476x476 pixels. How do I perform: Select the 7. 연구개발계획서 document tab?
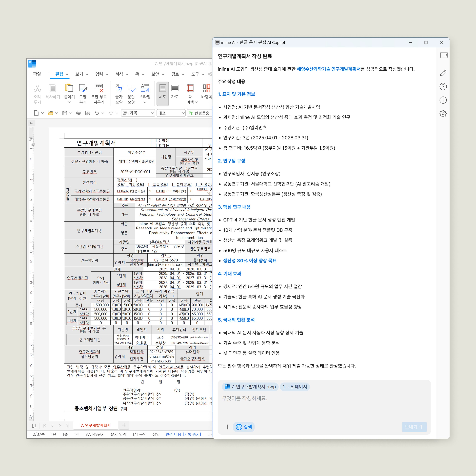tap(96, 425)
